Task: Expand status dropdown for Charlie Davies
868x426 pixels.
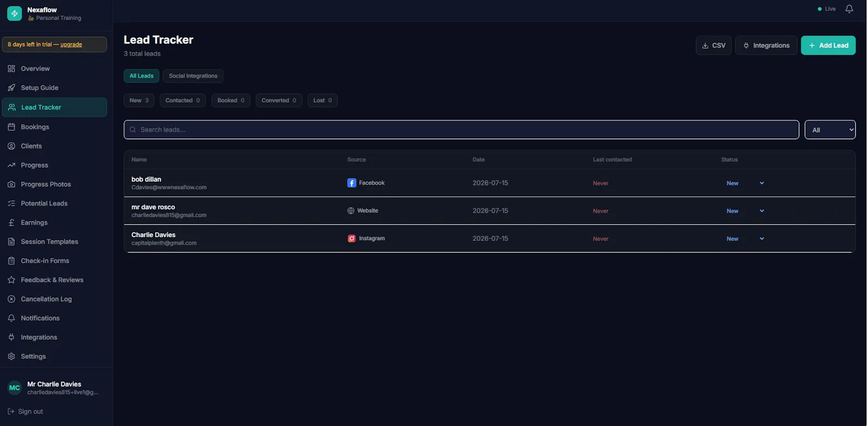Action: click(x=762, y=238)
